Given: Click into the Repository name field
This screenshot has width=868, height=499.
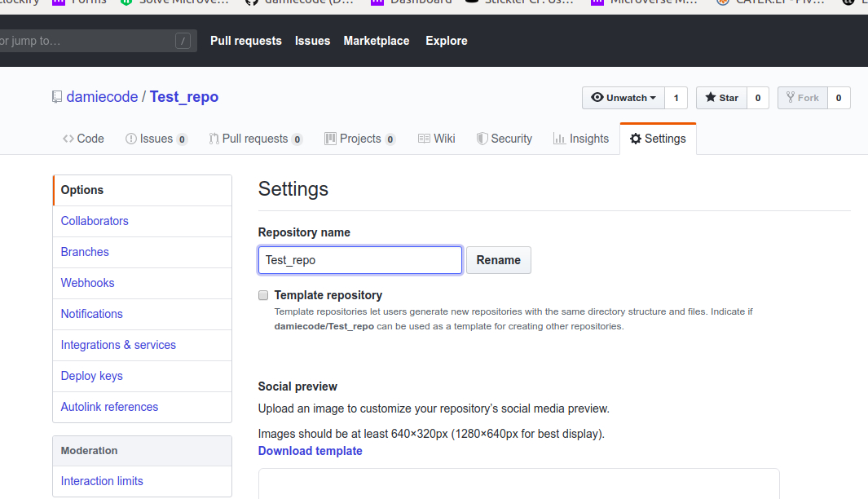Looking at the screenshot, I should click(x=359, y=260).
